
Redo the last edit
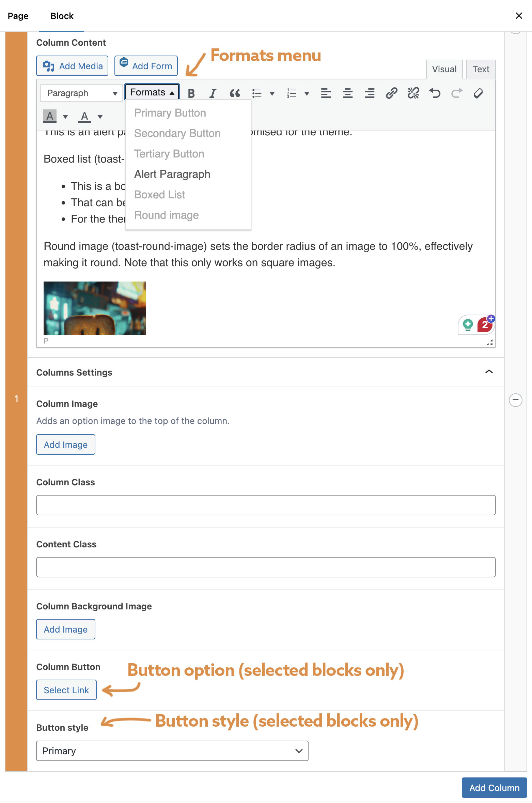(457, 93)
